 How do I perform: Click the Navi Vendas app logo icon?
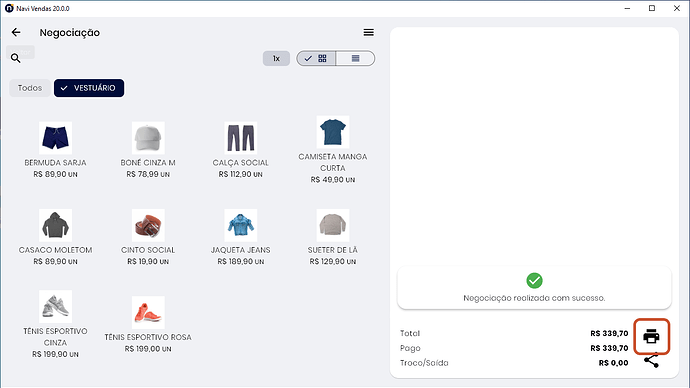tap(9, 8)
